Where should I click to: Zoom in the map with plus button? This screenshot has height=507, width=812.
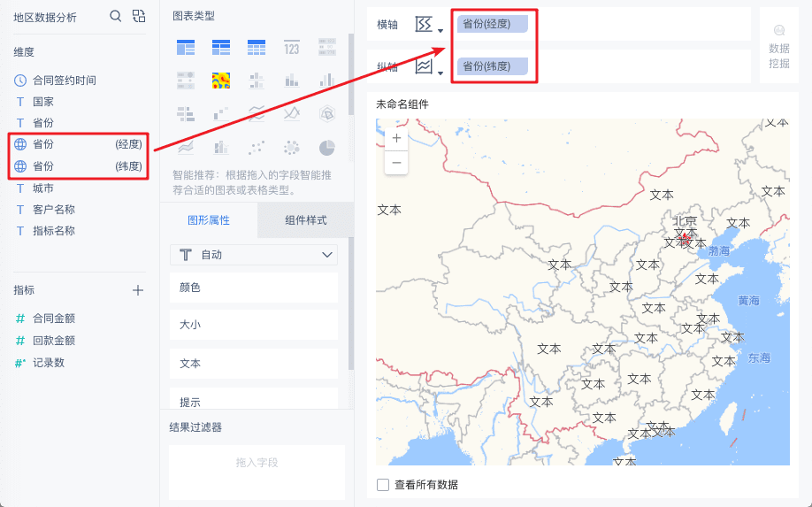coord(396,138)
